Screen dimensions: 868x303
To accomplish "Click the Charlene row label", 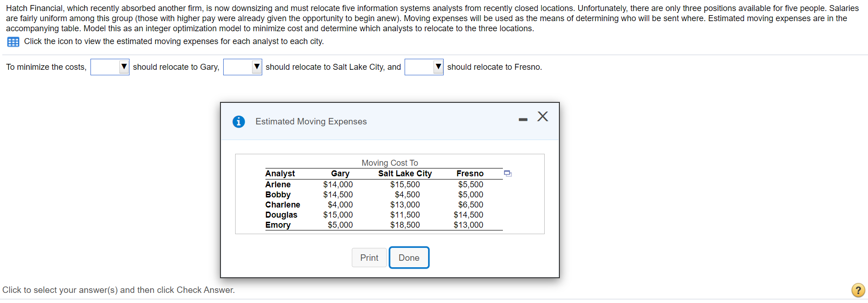I will tap(282, 205).
